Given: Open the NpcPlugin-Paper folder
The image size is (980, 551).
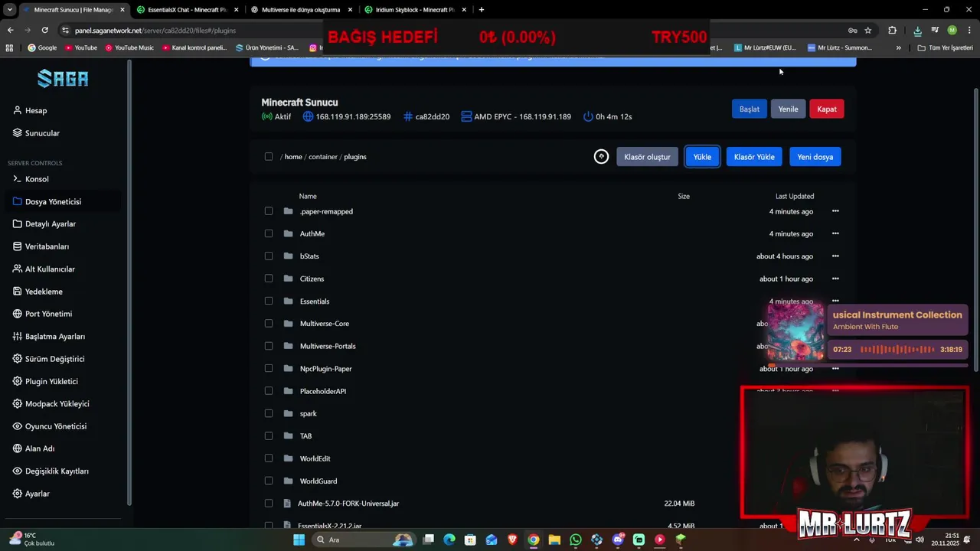Looking at the screenshot, I should coord(326,369).
